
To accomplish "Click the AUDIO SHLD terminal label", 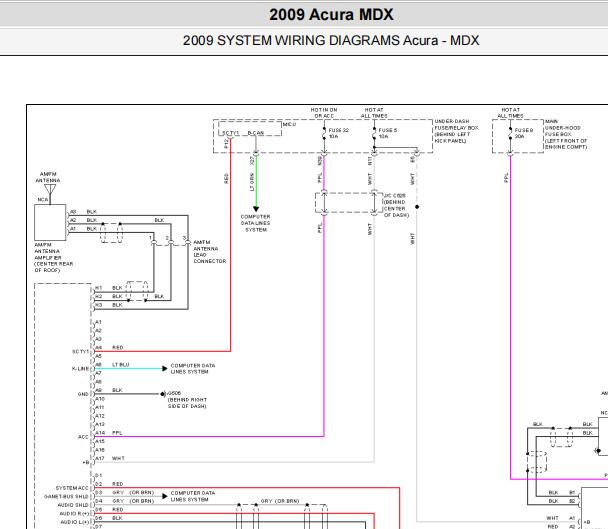I will pos(73,505).
